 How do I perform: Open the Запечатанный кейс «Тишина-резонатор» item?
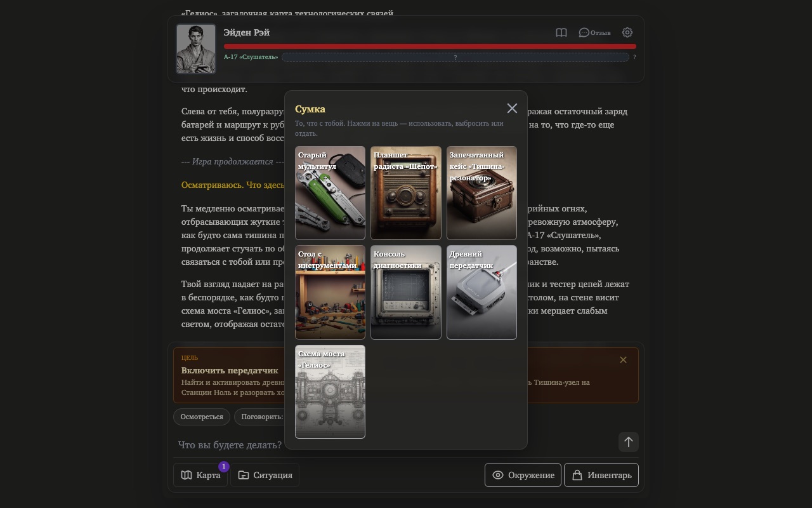pyautogui.click(x=481, y=193)
